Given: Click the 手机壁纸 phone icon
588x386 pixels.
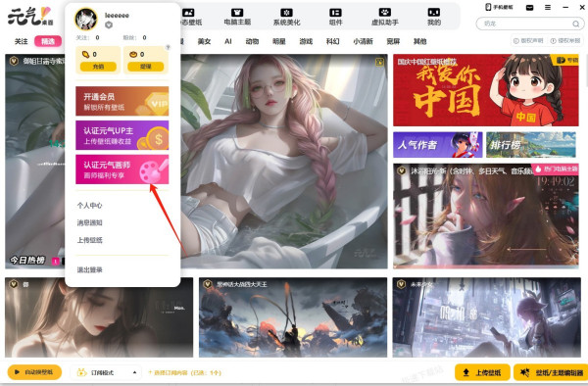Looking at the screenshot, I should click(x=488, y=7).
